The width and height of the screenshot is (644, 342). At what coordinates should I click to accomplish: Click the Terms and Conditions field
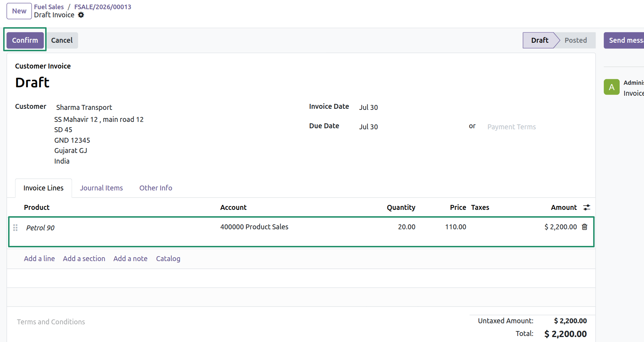point(51,322)
